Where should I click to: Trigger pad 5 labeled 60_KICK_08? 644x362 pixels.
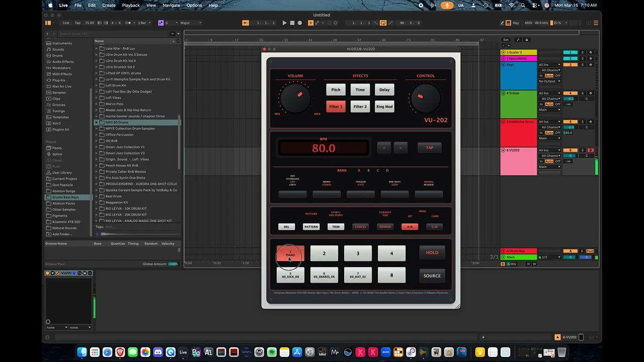[290, 275]
